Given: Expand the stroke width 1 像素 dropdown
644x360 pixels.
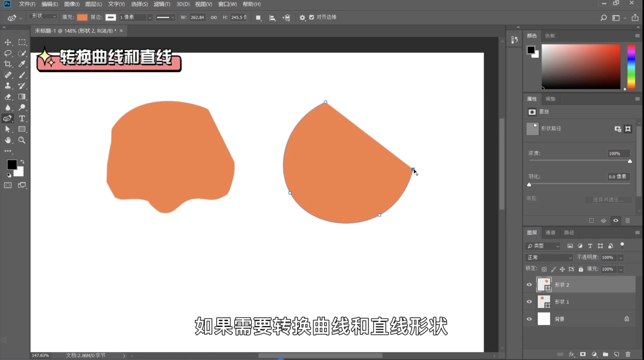Looking at the screenshot, I should click(x=150, y=18).
